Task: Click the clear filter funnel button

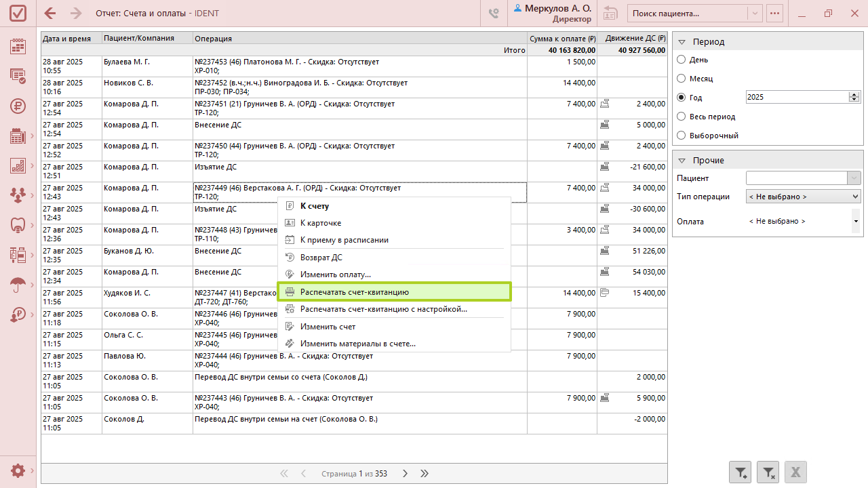Action: point(768,472)
